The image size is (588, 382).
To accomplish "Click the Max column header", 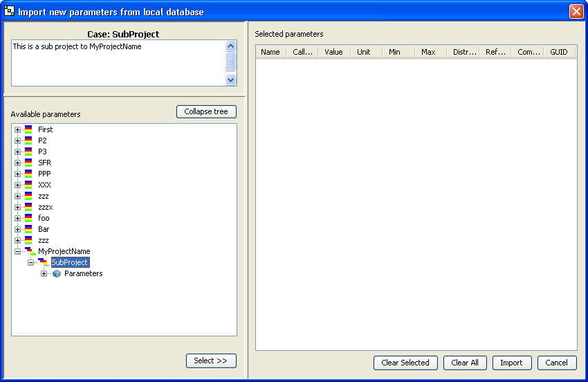I will click(x=431, y=52).
